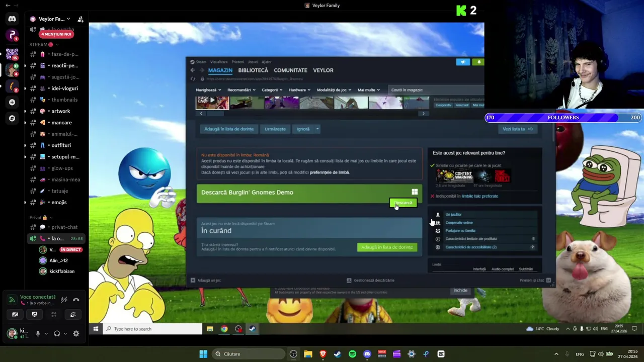
Task: Open the artwork channel
Action: 56,111
